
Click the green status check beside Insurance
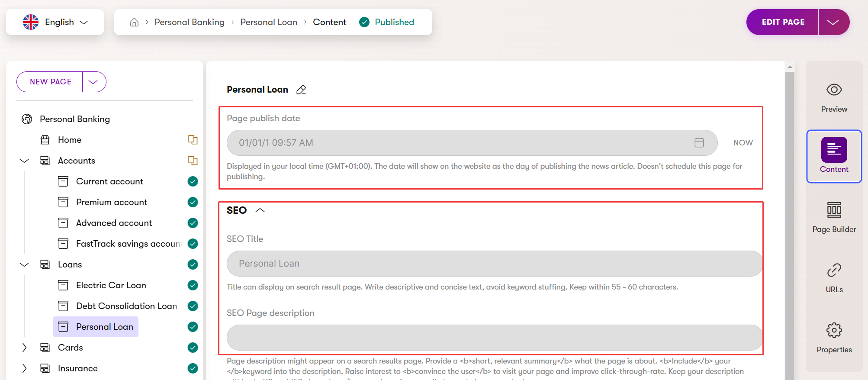click(x=193, y=368)
